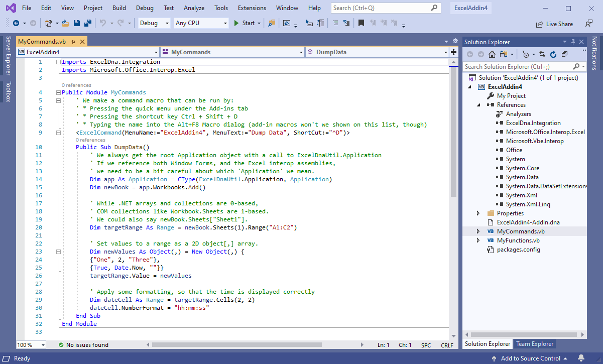Click the Undo arrow icon

coord(103,23)
